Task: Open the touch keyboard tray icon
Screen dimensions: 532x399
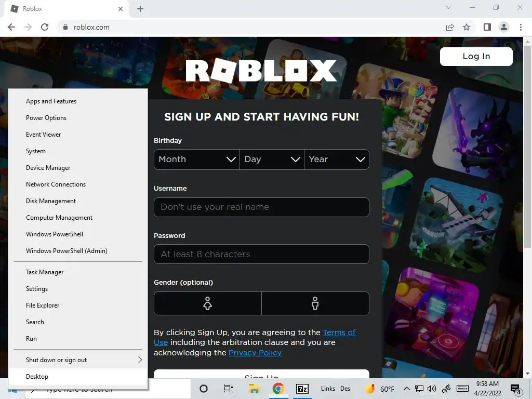Action: coord(462,389)
